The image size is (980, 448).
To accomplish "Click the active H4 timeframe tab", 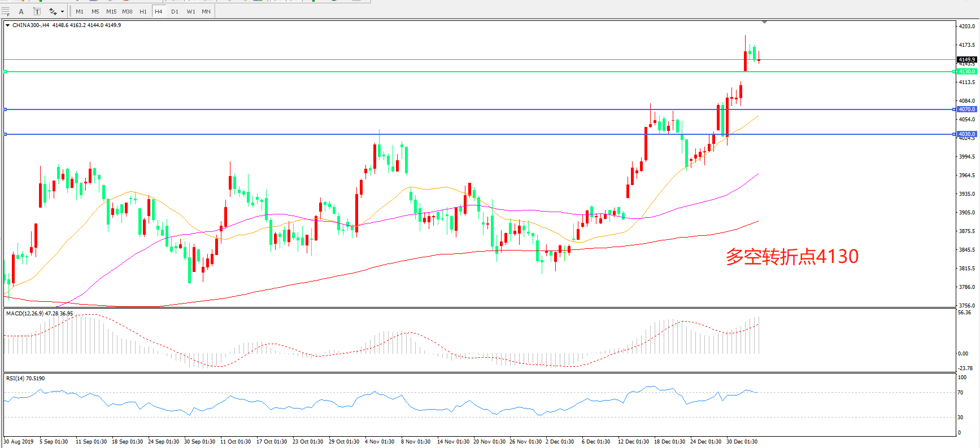I will point(159,11).
